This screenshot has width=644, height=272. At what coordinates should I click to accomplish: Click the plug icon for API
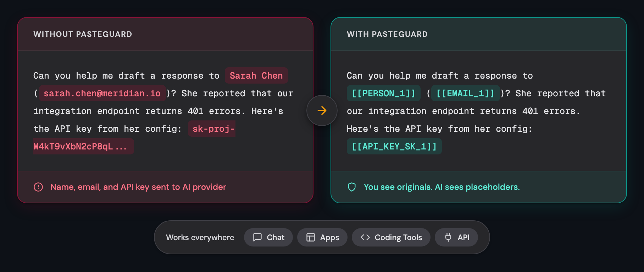pos(448,237)
